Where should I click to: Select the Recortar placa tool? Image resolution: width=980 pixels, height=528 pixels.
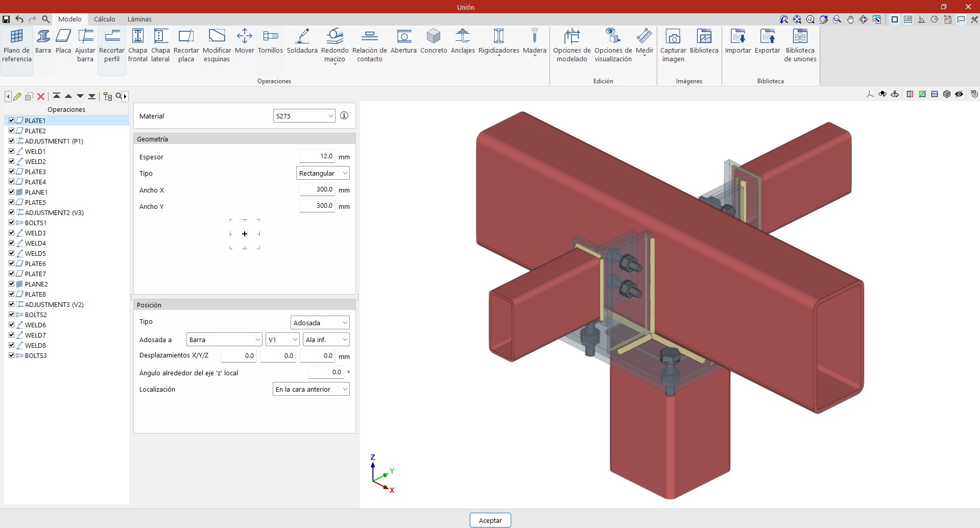coord(186,46)
